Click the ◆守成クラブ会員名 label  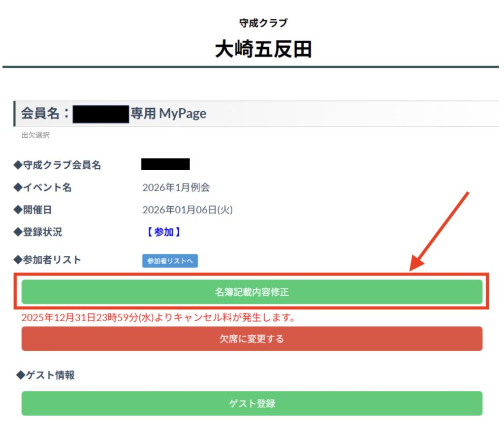click(57, 165)
